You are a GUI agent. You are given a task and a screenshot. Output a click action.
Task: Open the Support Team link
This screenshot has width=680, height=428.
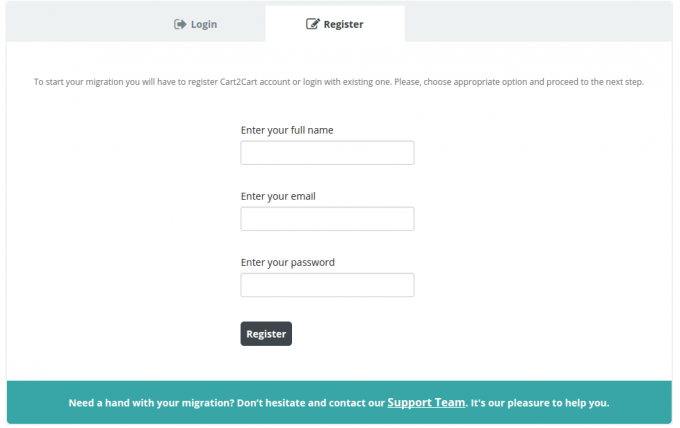[x=426, y=403]
